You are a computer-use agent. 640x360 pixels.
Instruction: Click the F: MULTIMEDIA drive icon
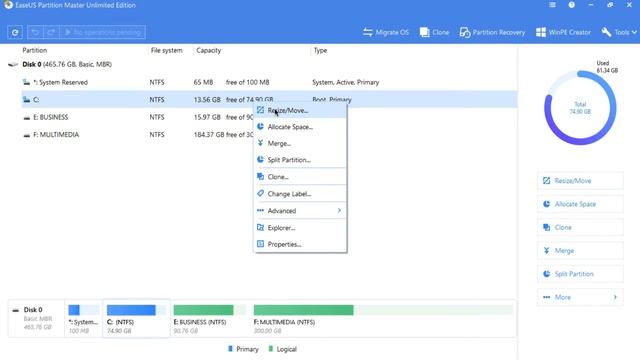pyautogui.click(x=27, y=135)
